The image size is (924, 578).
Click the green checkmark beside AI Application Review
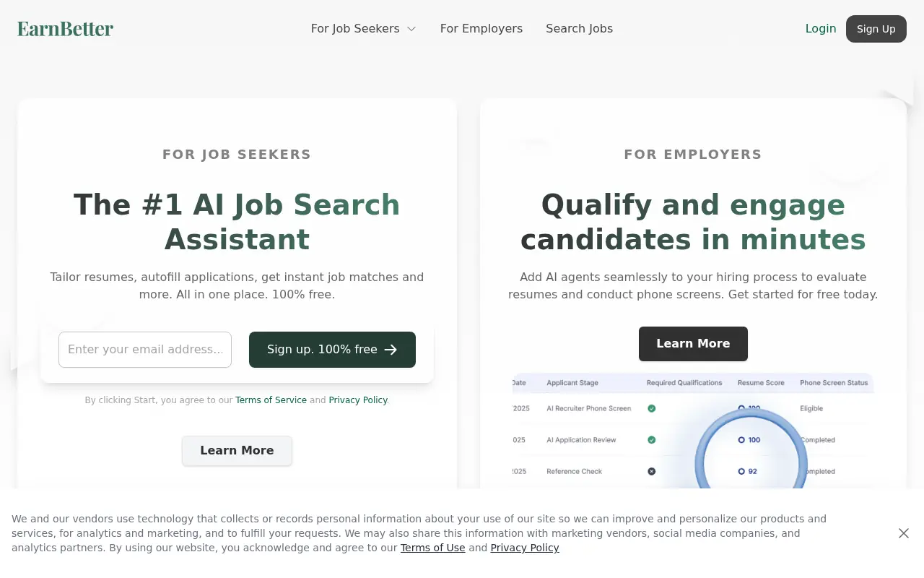[651, 439]
